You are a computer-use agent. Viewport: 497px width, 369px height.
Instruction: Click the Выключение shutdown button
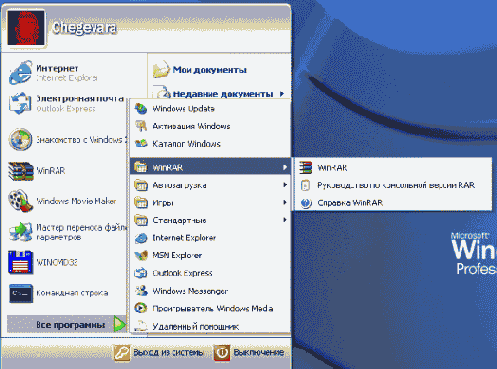coord(249,353)
